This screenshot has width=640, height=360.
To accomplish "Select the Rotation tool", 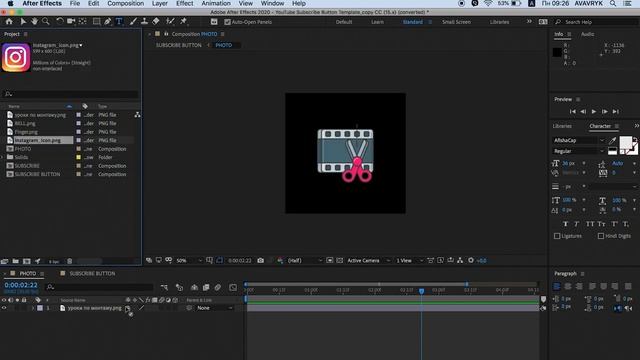I will (60, 22).
